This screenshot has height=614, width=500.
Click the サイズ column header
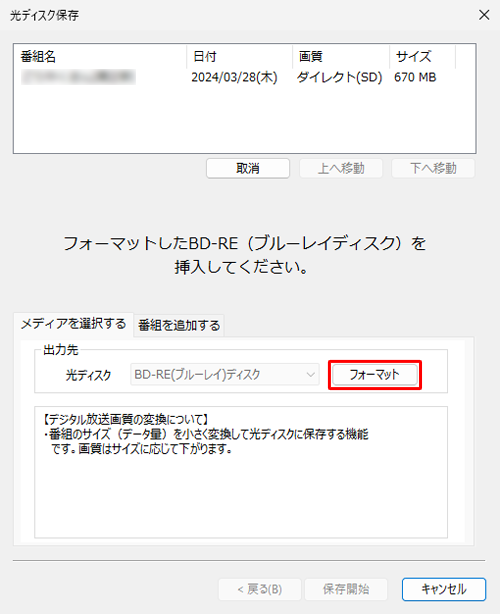(422, 57)
